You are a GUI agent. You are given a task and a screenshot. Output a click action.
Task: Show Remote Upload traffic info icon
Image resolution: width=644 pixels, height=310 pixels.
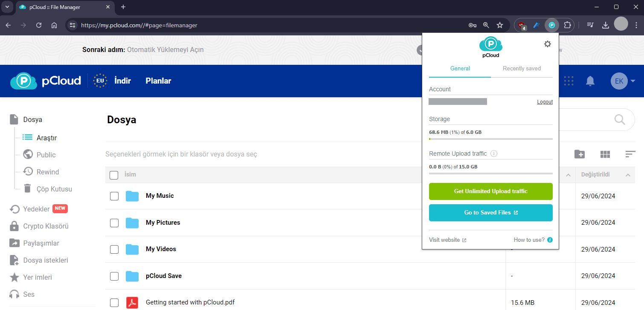pos(494,154)
